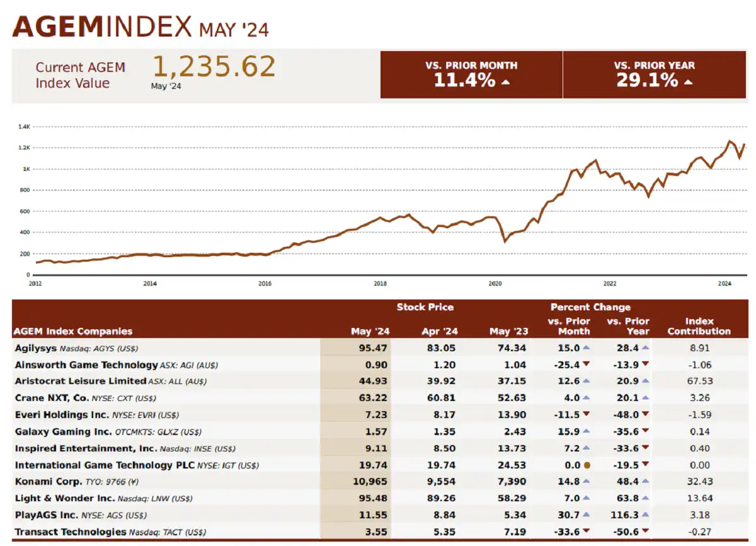Click the up arrow beside 29.1%
Image resolution: width=756 pixels, height=546 pixels.
(688, 82)
